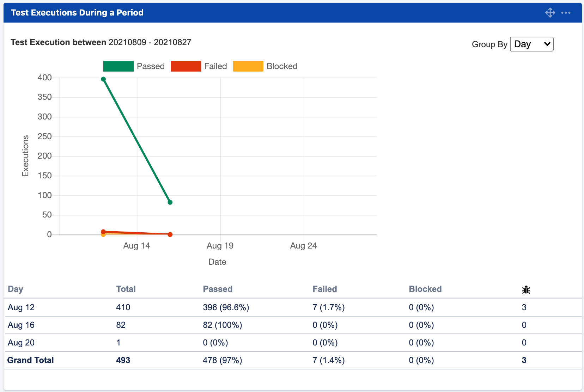Open the gadget more options ellipsis menu

(566, 13)
